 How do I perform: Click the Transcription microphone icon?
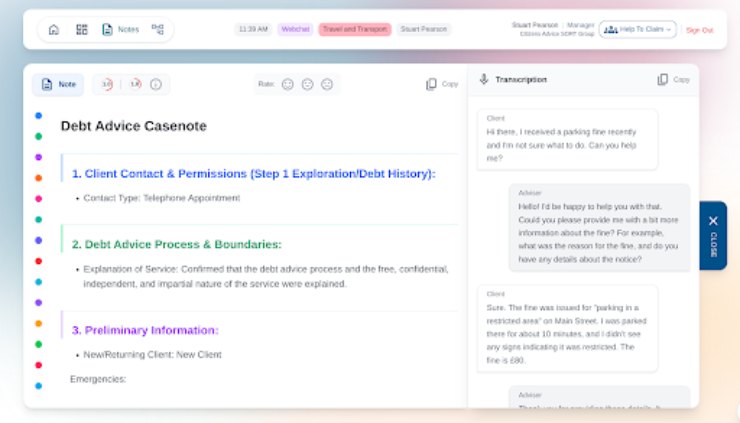point(484,79)
